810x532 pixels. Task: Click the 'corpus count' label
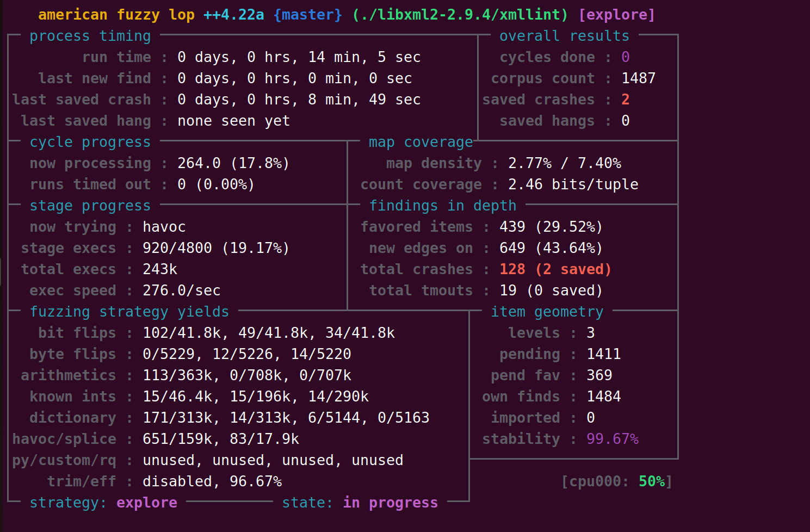[543, 78]
